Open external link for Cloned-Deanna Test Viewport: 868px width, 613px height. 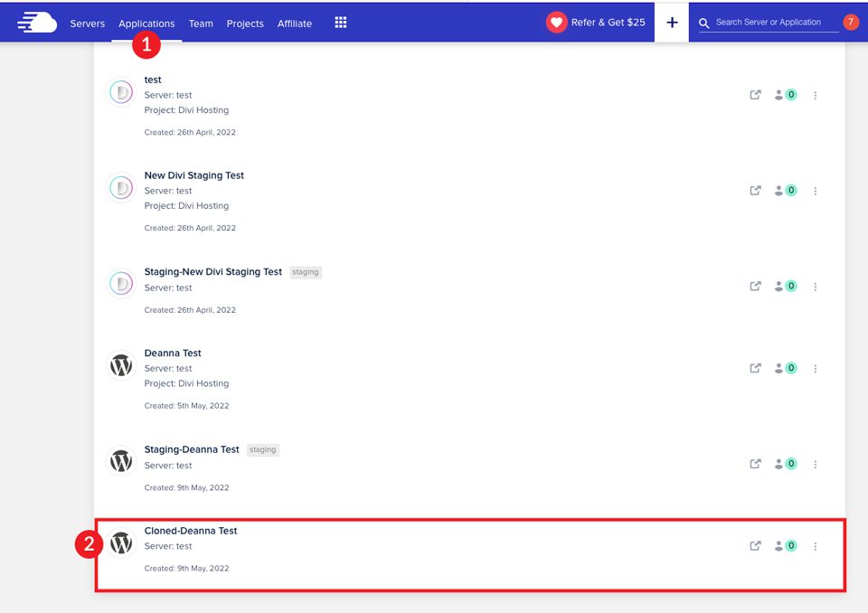(755, 546)
